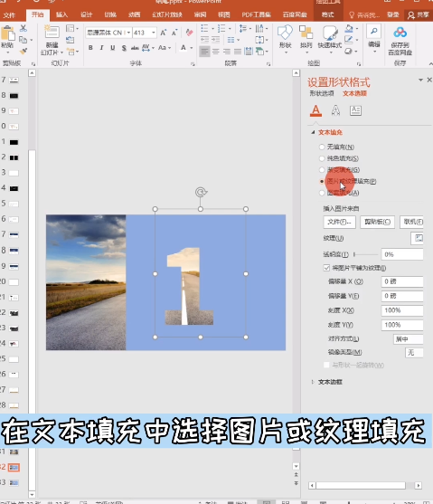Viewport: 433px width, 504px height.
Task: Click the Align Left paragraph icon
Action: click(204, 52)
